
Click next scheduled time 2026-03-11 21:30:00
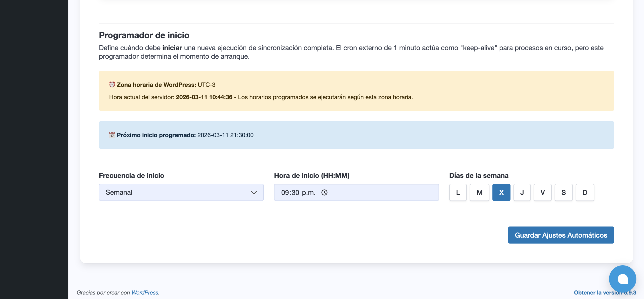tap(225, 135)
